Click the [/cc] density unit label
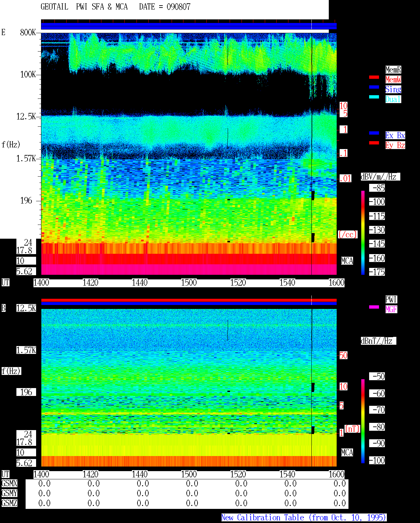Image resolution: width=420 pixels, height=523 pixels. click(x=347, y=235)
